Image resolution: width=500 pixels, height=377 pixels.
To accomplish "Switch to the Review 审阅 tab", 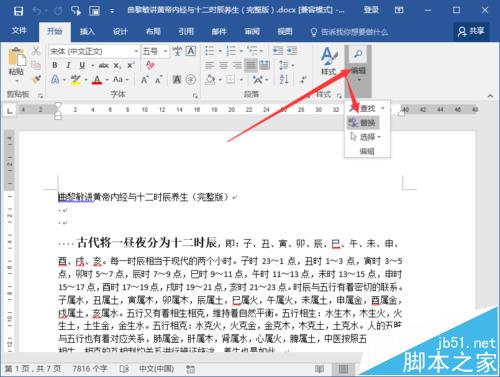I will pos(252,32).
